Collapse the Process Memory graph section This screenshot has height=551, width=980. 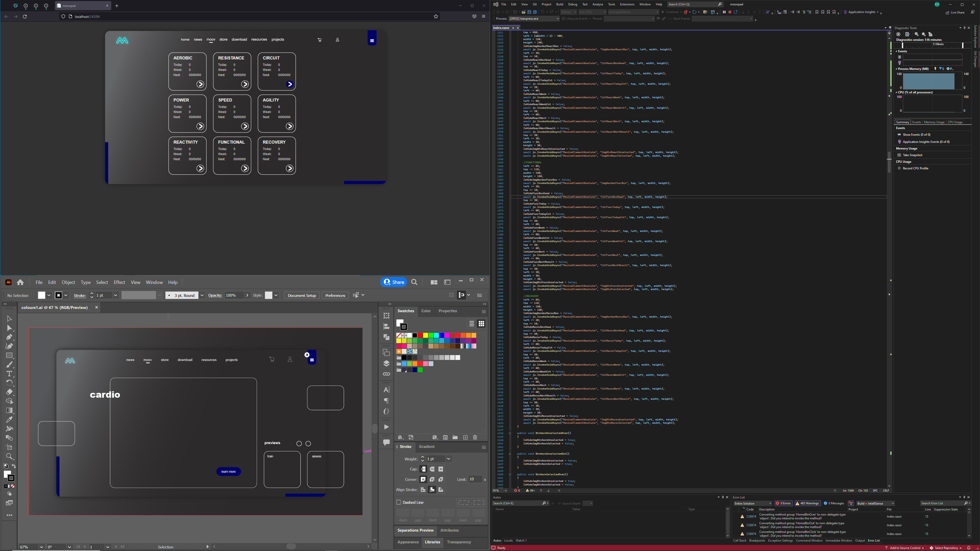897,69
